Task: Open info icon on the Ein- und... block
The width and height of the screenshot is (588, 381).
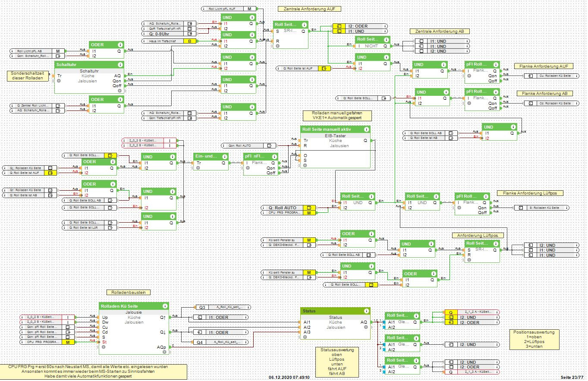Action: tap(225, 156)
